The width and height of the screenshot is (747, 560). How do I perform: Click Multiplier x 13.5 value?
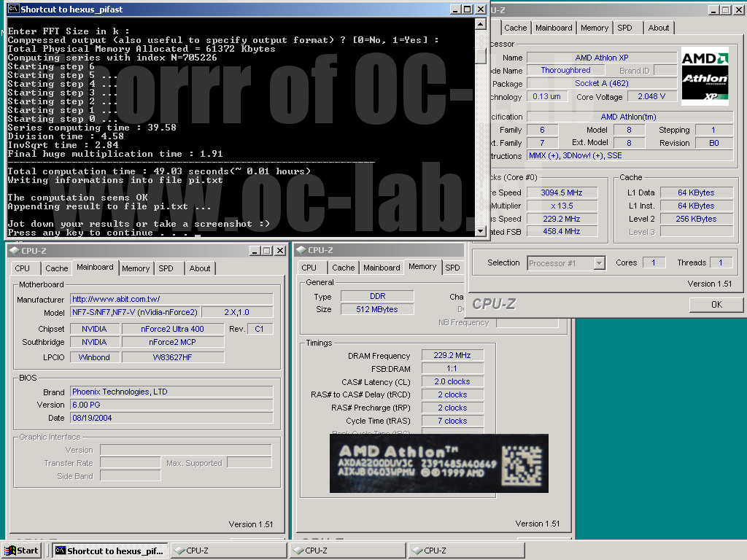point(562,206)
